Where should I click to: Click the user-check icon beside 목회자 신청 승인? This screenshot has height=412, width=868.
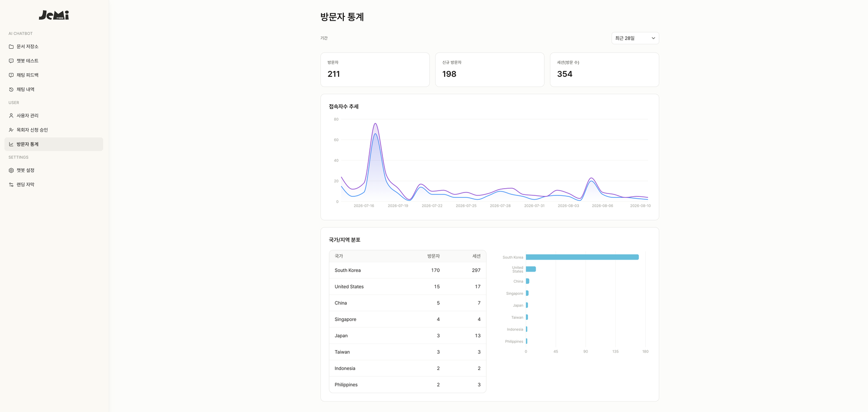point(11,130)
